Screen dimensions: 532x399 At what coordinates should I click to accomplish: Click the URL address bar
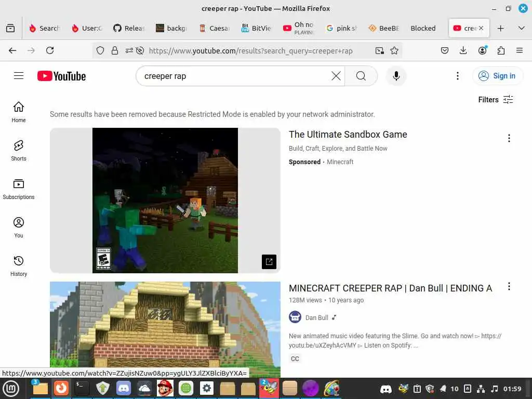pos(250,50)
